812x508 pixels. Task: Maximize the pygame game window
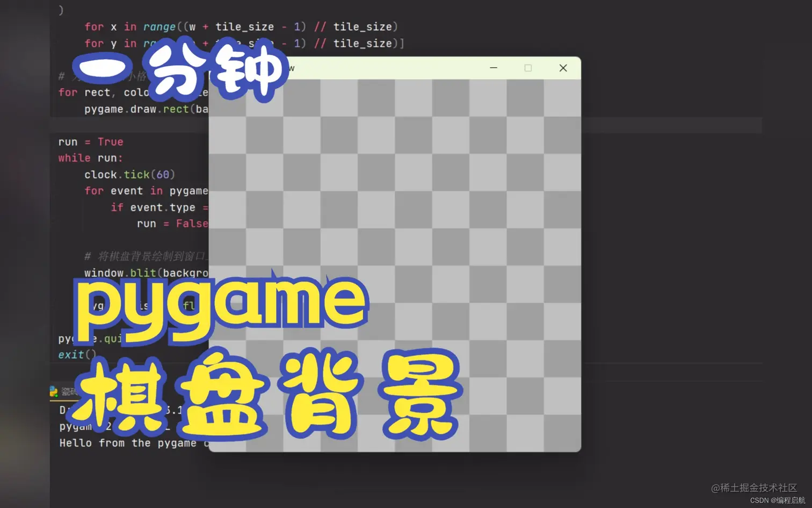coord(528,68)
